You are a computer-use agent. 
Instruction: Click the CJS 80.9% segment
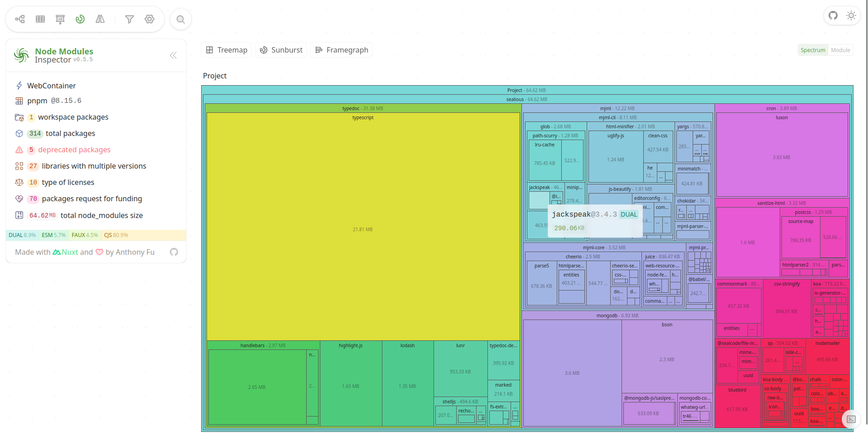[x=143, y=235]
